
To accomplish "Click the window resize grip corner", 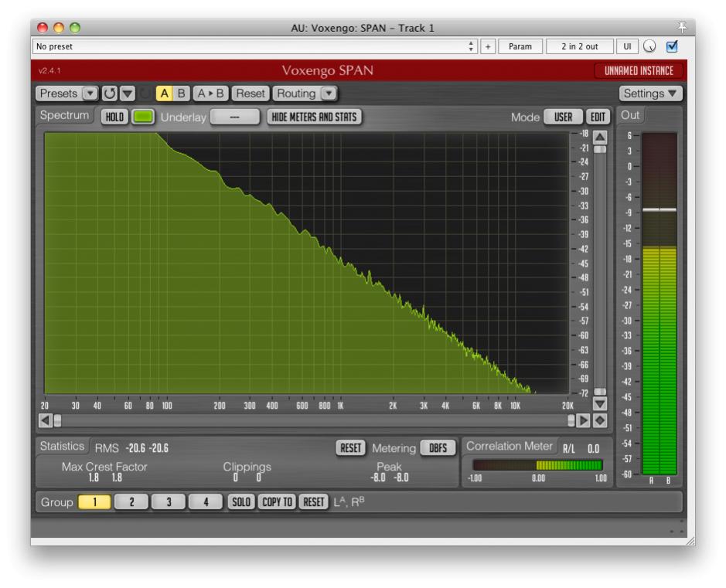I will [690, 540].
